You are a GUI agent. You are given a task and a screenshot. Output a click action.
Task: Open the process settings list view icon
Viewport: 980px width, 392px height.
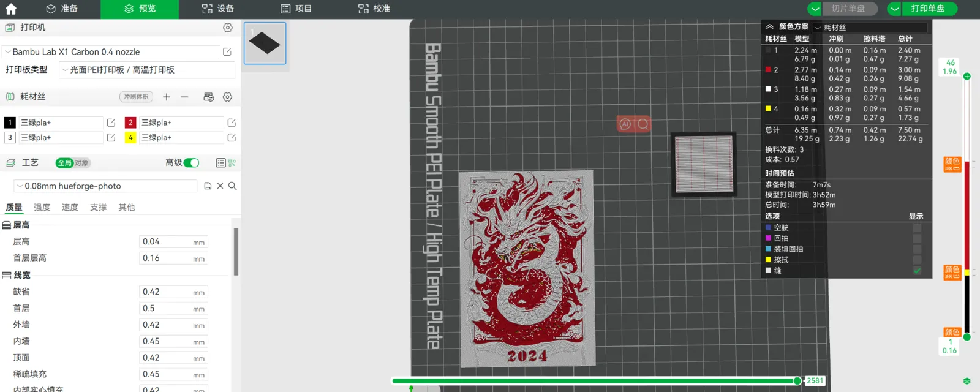(x=221, y=163)
